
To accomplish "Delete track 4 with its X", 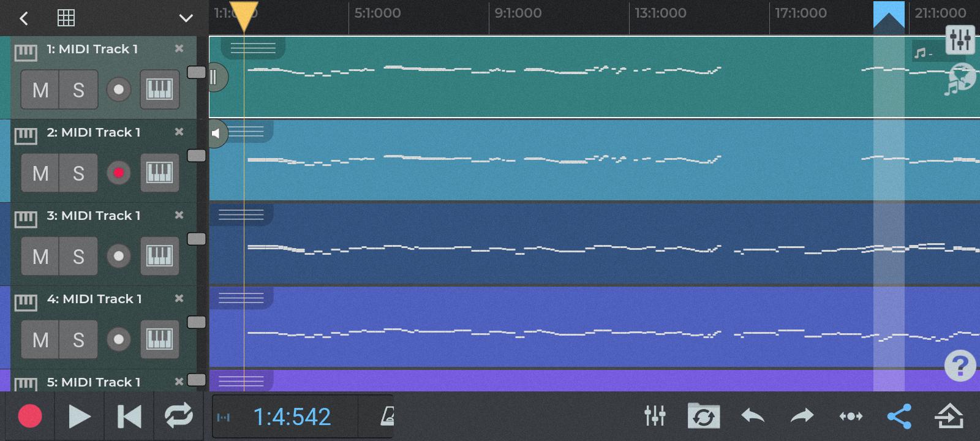I will 179,298.
